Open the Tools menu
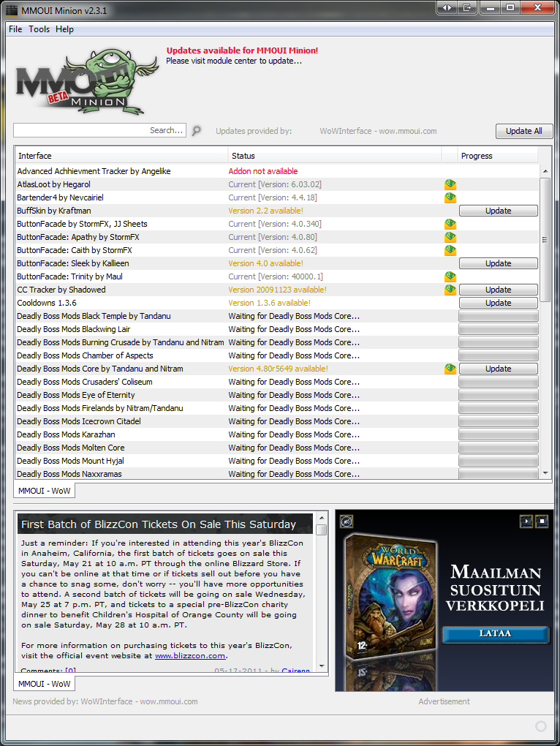The image size is (560, 746). (x=39, y=29)
